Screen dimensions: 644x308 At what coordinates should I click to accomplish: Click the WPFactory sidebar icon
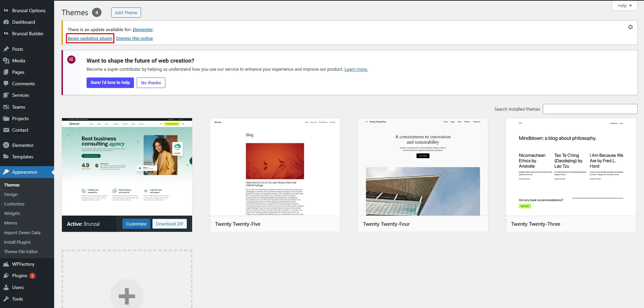[x=6, y=264]
